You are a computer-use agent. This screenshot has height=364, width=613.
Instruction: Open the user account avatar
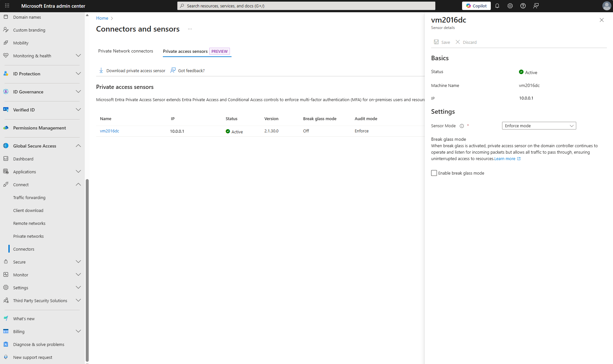[607, 6]
